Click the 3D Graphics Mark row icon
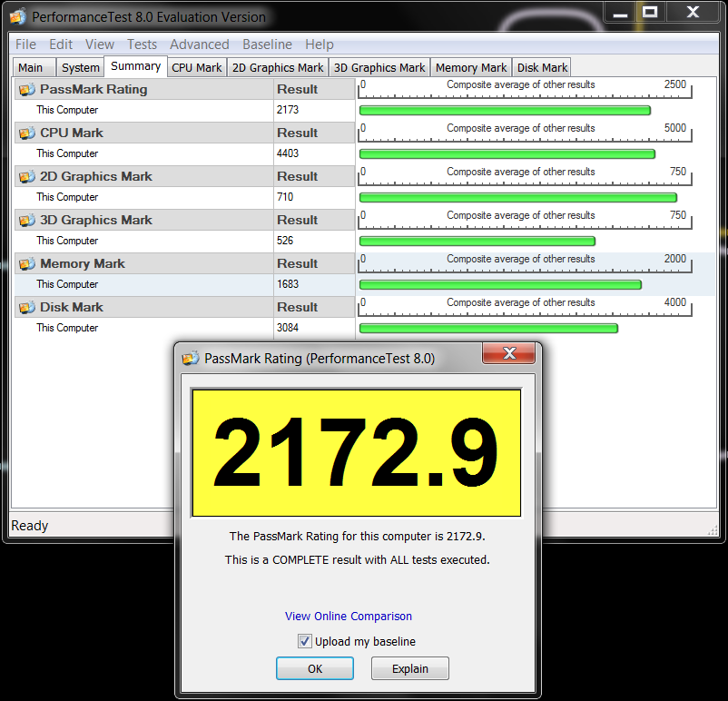Viewport: 728px width, 701px height. pos(27,220)
